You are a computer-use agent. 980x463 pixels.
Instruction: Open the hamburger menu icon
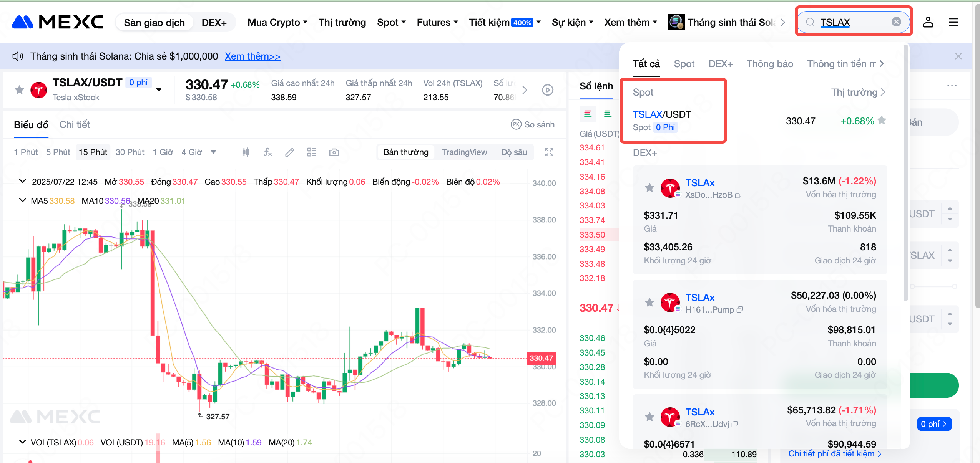953,22
